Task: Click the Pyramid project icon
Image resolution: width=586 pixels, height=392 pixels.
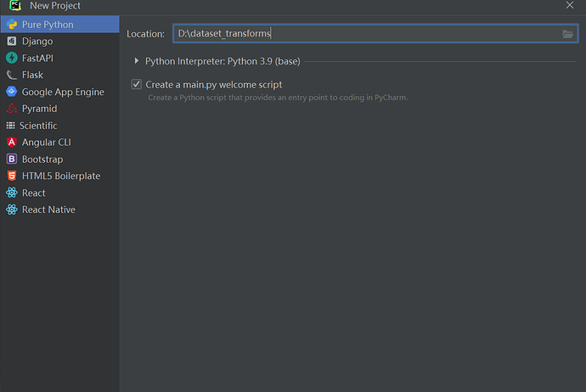Action: point(12,109)
